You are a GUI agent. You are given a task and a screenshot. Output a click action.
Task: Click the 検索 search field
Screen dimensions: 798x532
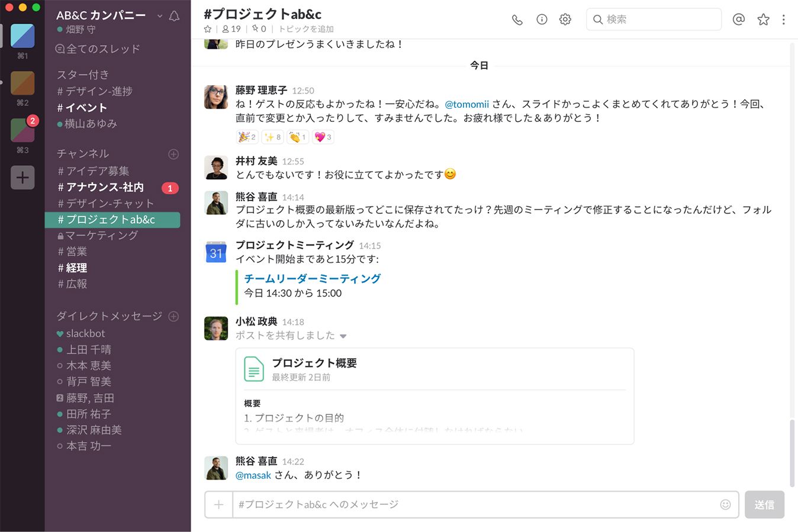point(654,20)
